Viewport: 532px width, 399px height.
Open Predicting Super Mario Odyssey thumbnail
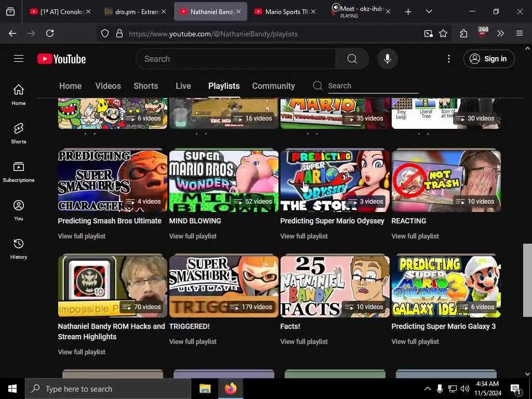[x=335, y=180]
